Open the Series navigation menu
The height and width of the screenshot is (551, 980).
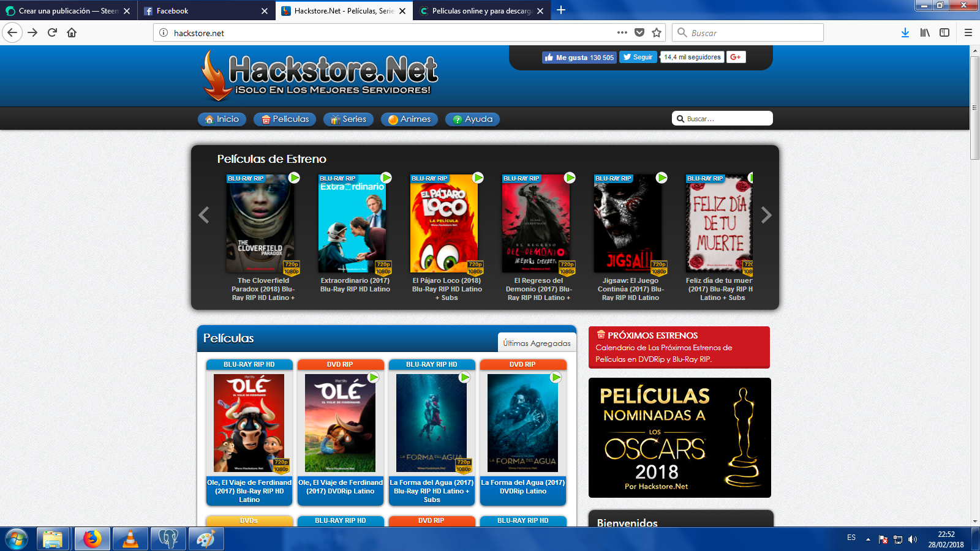coord(349,119)
